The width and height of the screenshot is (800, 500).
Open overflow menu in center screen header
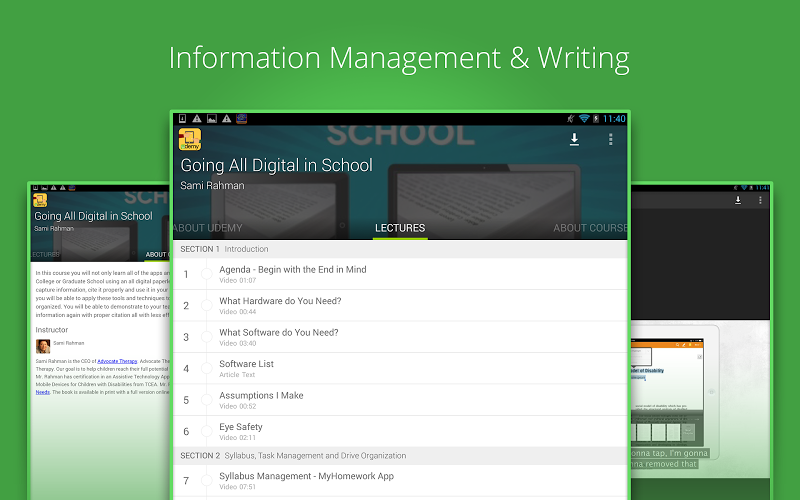coord(610,139)
